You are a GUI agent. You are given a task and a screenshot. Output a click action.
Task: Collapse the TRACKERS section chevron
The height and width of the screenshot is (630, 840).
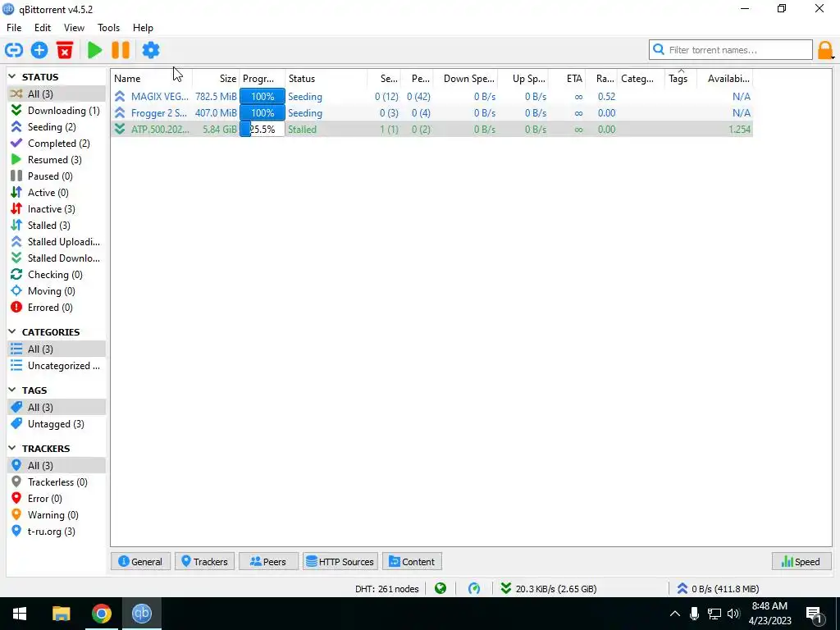tap(12, 449)
